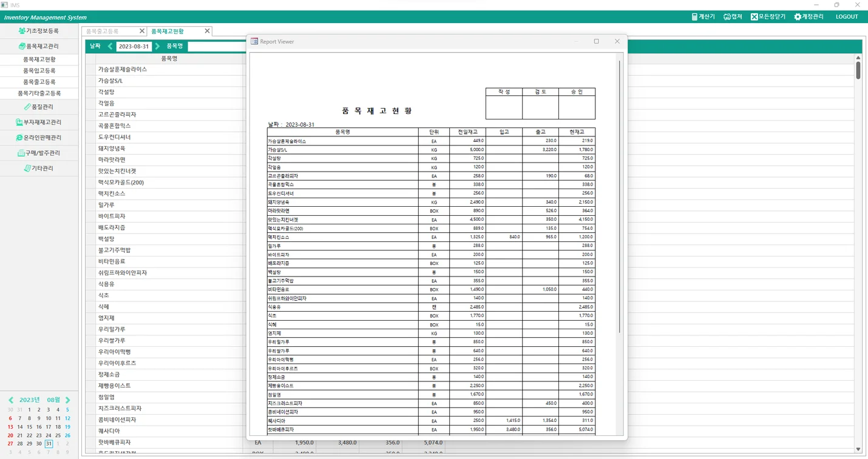Click the 품목명 column header in the grid
868x459 pixels.
169,59
